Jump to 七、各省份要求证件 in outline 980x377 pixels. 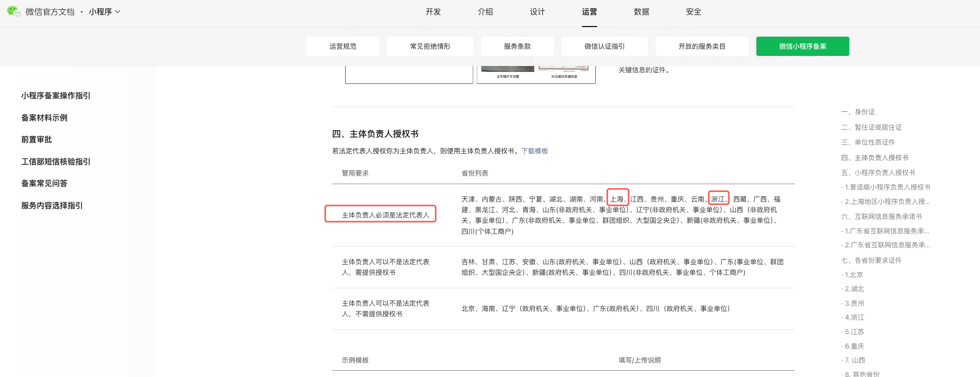coord(872,260)
